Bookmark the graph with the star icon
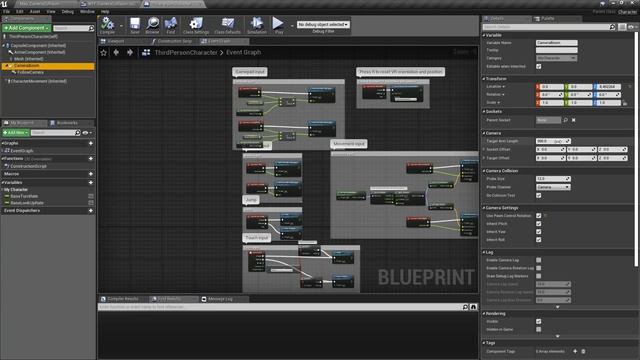This screenshot has width=640, height=360. click(x=104, y=52)
